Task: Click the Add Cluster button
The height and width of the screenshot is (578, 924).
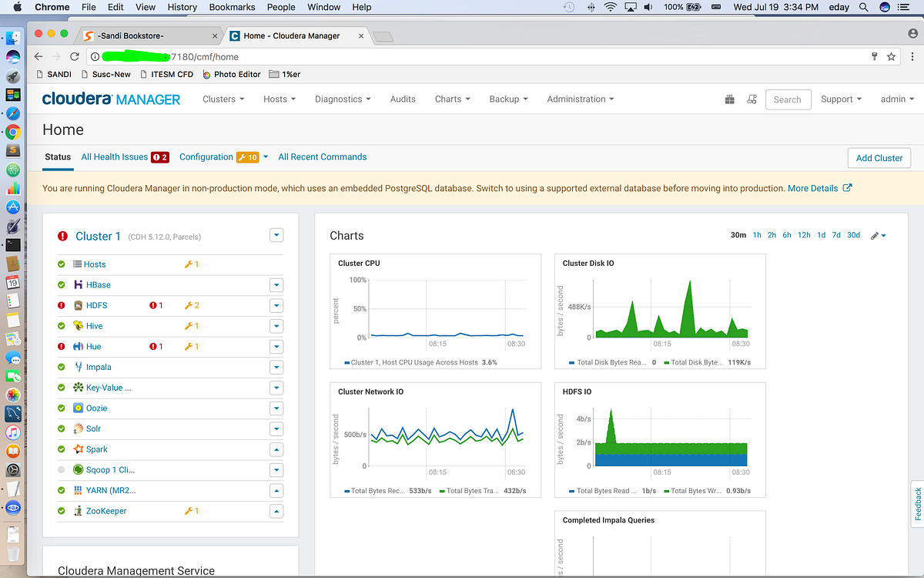Action: coord(879,157)
